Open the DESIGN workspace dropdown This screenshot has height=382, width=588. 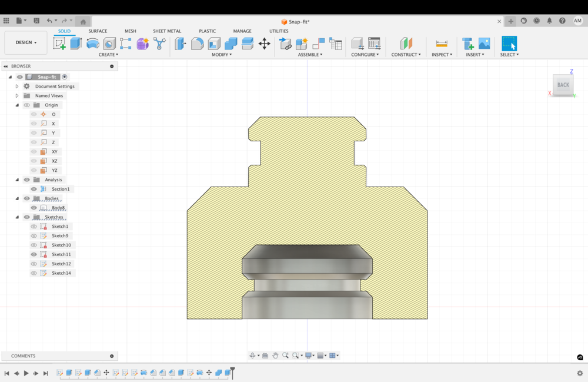pos(26,42)
